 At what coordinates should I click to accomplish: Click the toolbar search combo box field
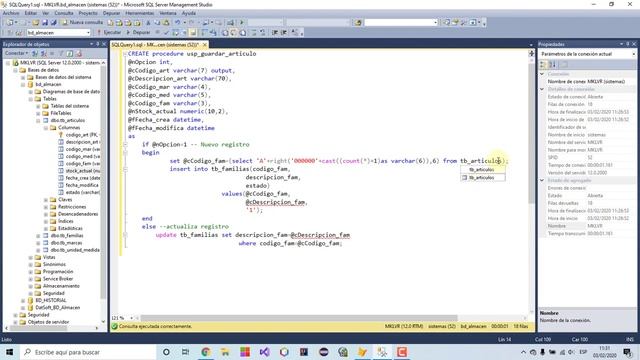tap(401, 22)
